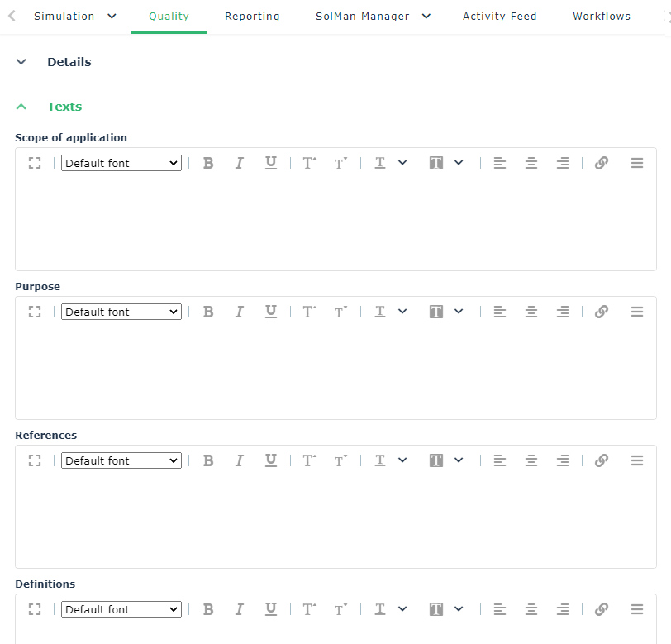Align text center in Purpose editor
The image size is (671, 644).
coord(531,312)
